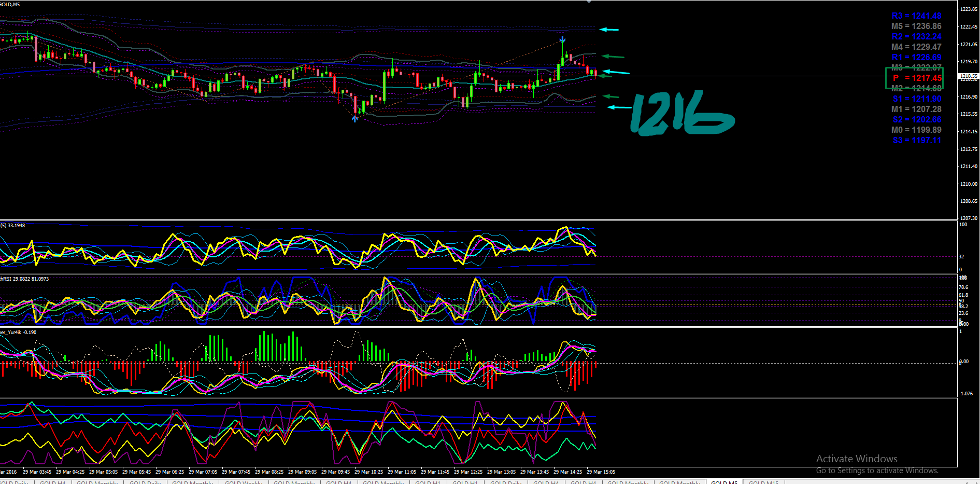Click the 'M1 = 1207.28' midpoint label

(x=916, y=109)
